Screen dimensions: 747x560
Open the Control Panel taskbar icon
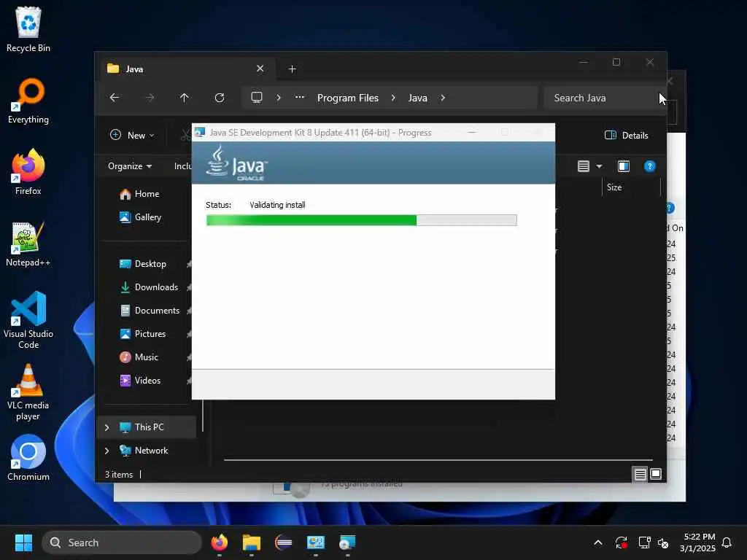[x=315, y=542]
